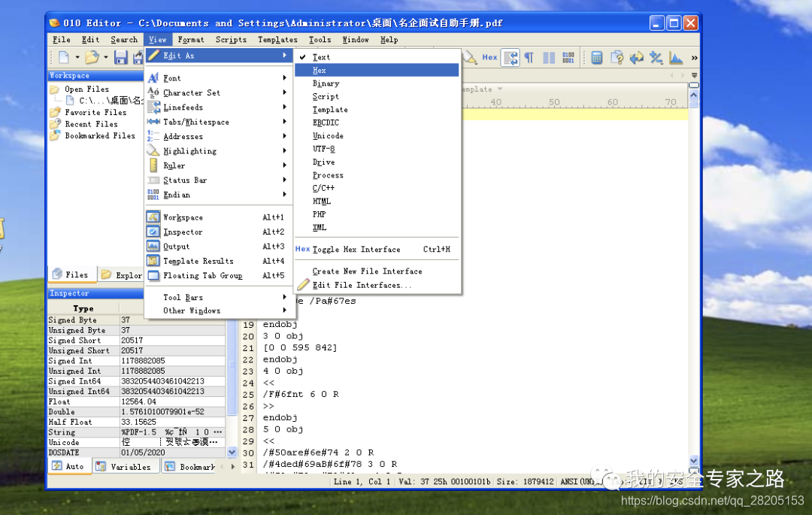
Task: Open the Endian submenu
Action: click(217, 195)
